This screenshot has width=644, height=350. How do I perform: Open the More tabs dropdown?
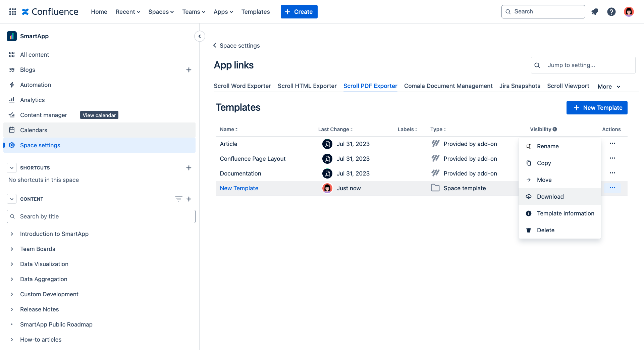click(609, 87)
